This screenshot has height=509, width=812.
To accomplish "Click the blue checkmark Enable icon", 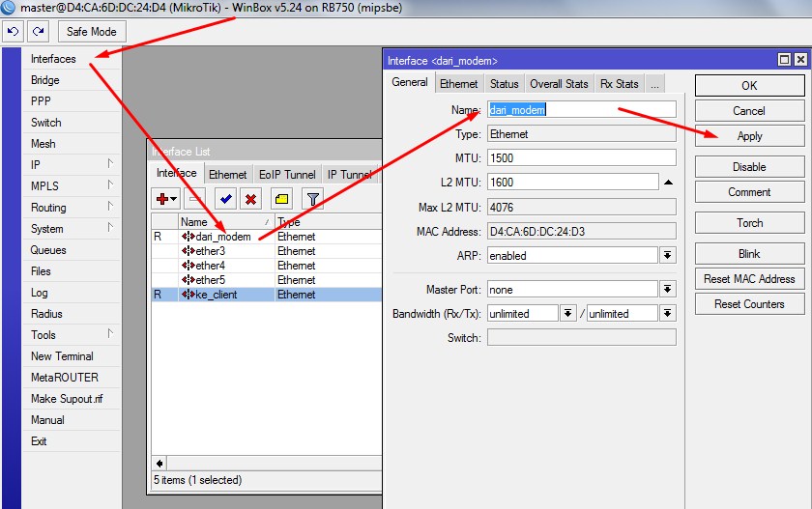I will (x=225, y=199).
